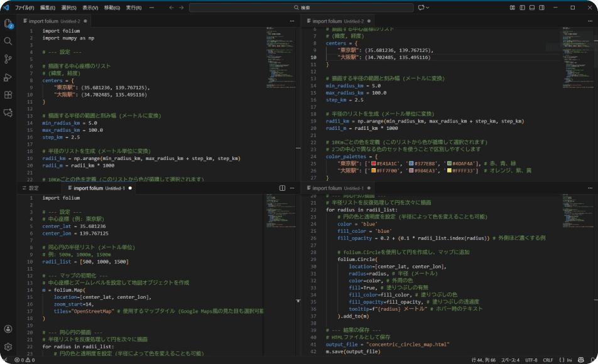
Task: Open the Accounts icon in activity bar
Action: click(8, 329)
